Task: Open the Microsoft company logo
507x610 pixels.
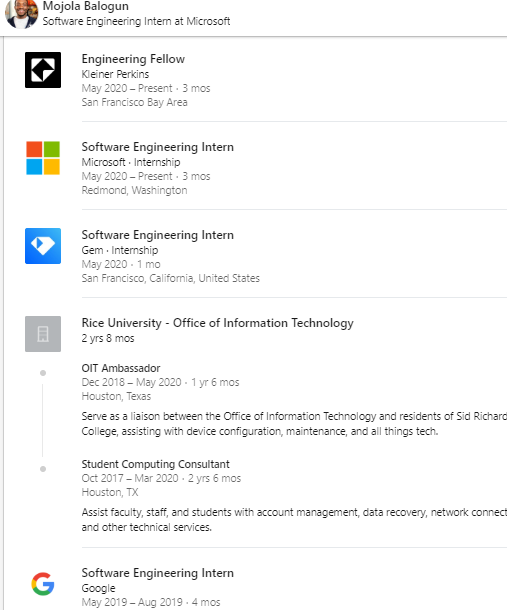Action: [43, 158]
